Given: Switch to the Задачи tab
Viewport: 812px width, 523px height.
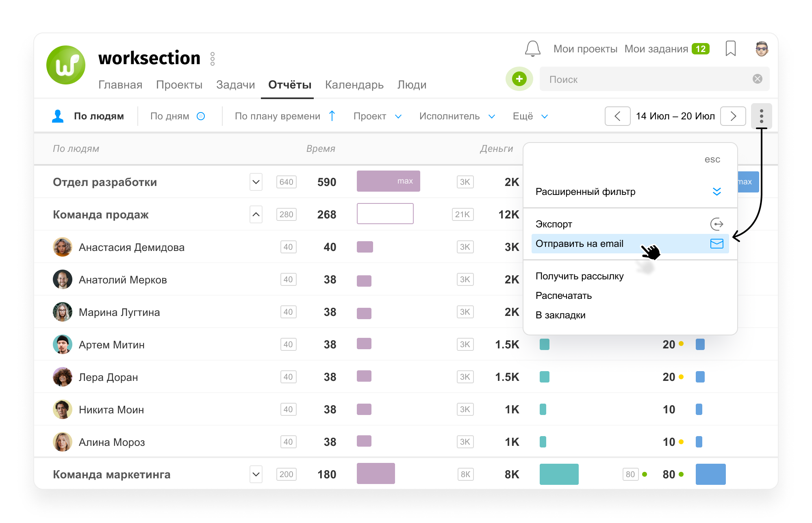Looking at the screenshot, I should (235, 84).
